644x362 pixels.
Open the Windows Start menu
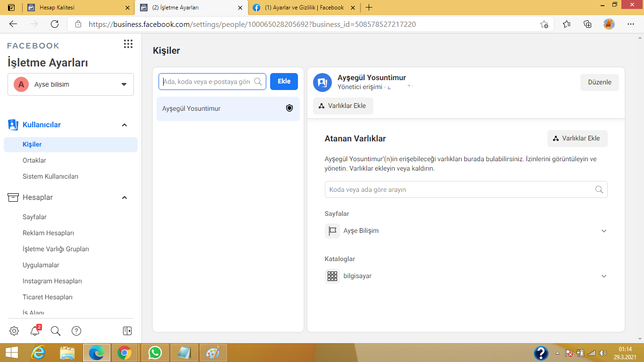[x=11, y=353]
